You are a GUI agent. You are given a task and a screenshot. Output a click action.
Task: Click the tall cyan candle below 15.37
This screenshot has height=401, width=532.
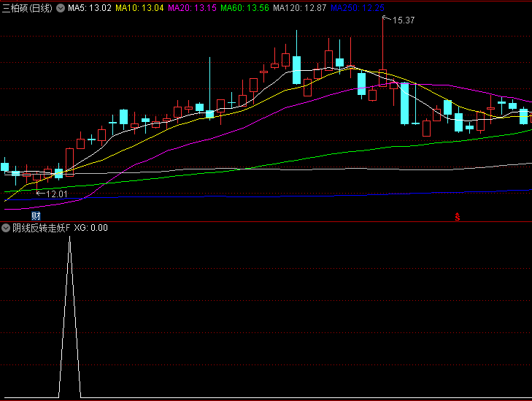(404, 103)
